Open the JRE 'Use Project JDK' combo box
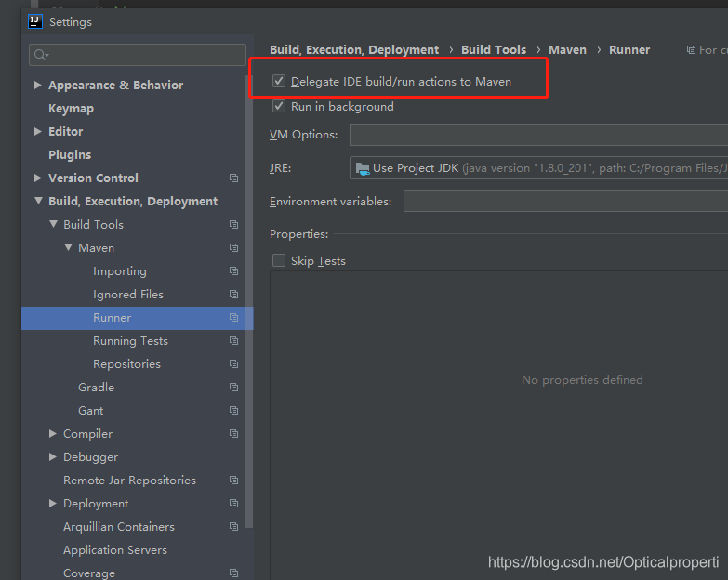728x580 pixels. pyautogui.click(x=538, y=168)
